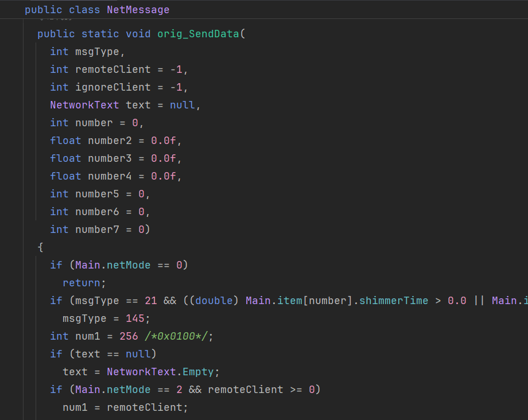Click the 'number2' float parameter
This screenshot has width=528, height=420.
[110, 141]
